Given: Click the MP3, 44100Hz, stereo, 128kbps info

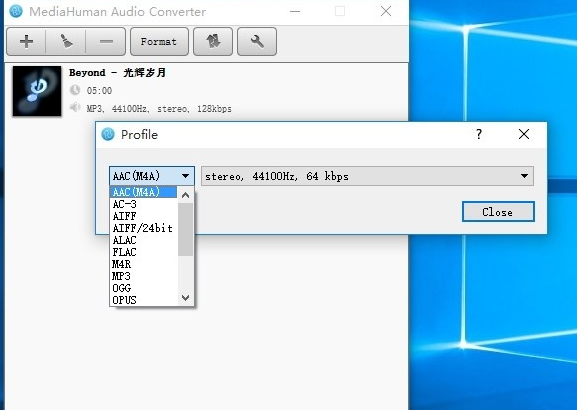Looking at the screenshot, I should click(159, 109).
